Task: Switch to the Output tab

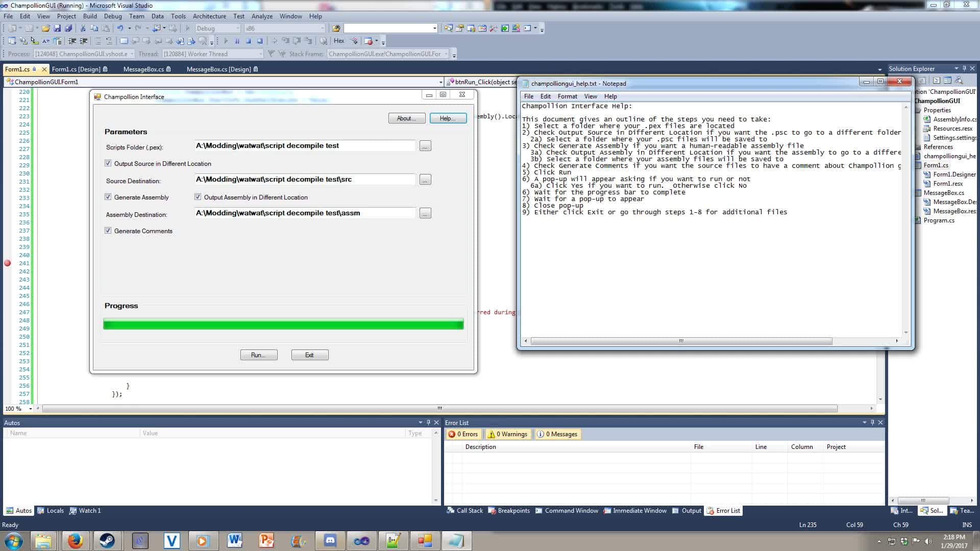Action: 687,511
